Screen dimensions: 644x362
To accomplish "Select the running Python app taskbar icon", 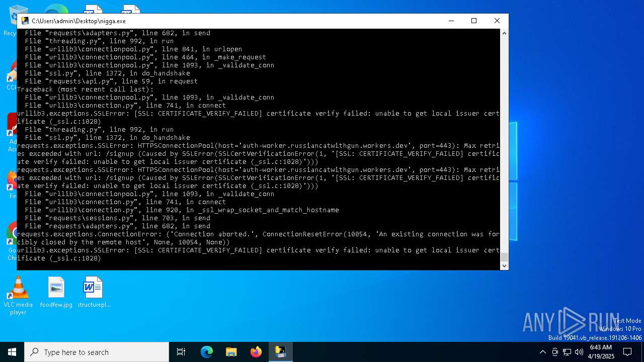I will tap(280, 352).
